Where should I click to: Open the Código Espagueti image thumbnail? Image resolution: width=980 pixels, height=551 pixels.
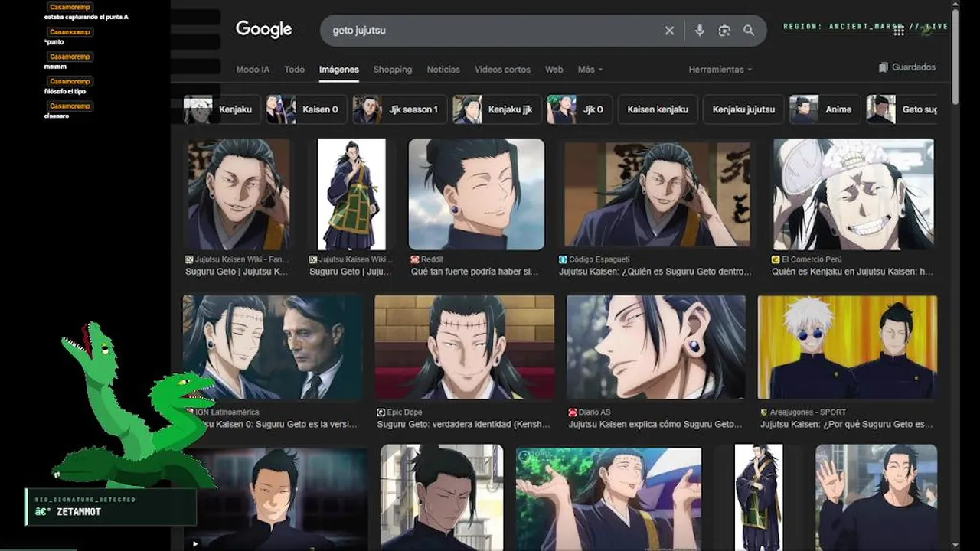click(x=657, y=194)
